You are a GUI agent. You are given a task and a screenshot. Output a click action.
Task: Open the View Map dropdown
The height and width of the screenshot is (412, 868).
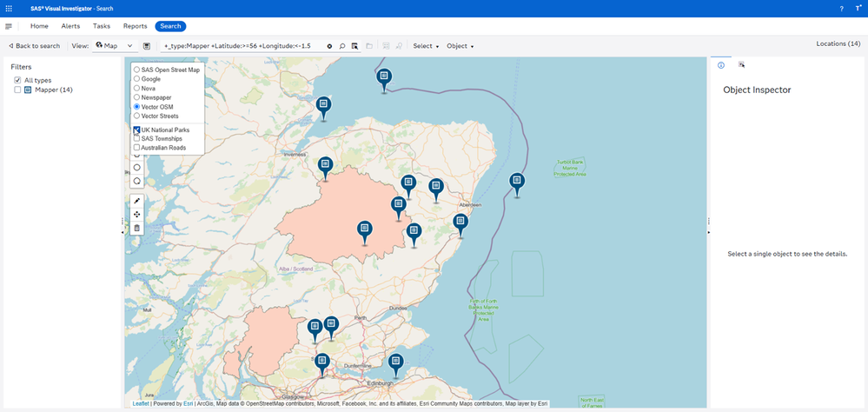point(116,46)
